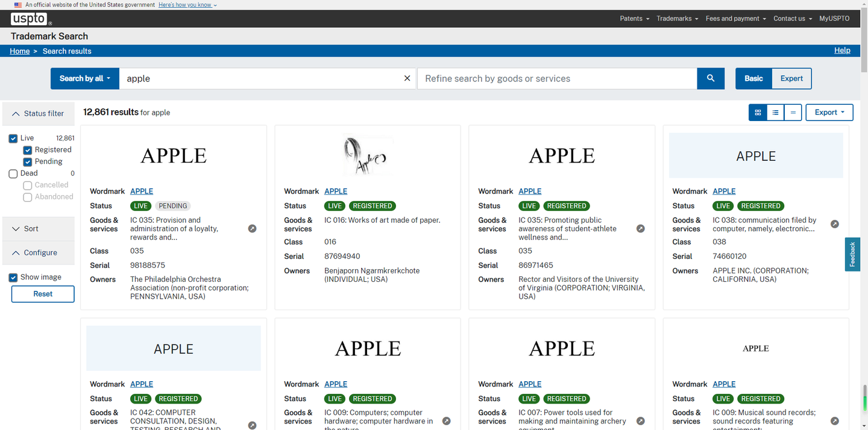868x430 pixels.
Task: Switch to list view icon
Action: 775,112
